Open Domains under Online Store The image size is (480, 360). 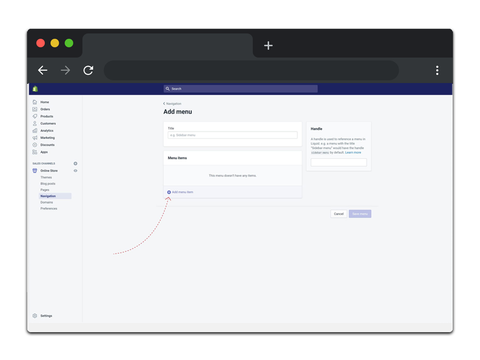[47, 202]
